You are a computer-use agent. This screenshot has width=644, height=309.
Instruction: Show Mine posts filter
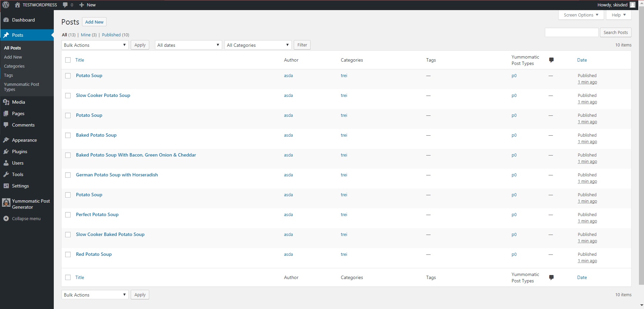pos(86,35)
